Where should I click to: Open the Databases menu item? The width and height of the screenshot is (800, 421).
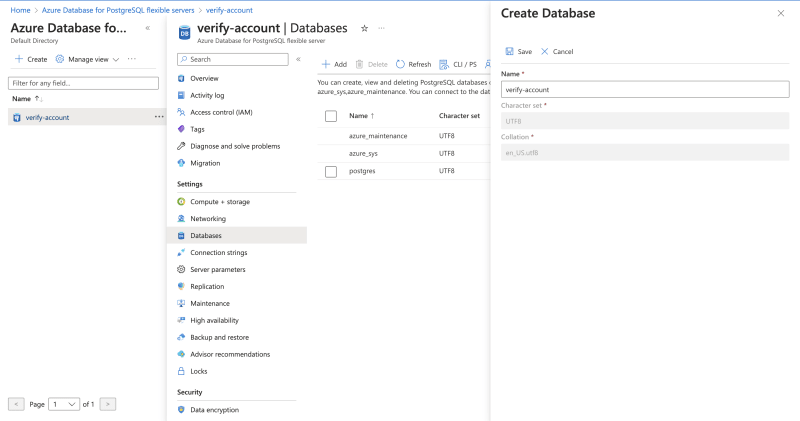[x=237, y=235]
